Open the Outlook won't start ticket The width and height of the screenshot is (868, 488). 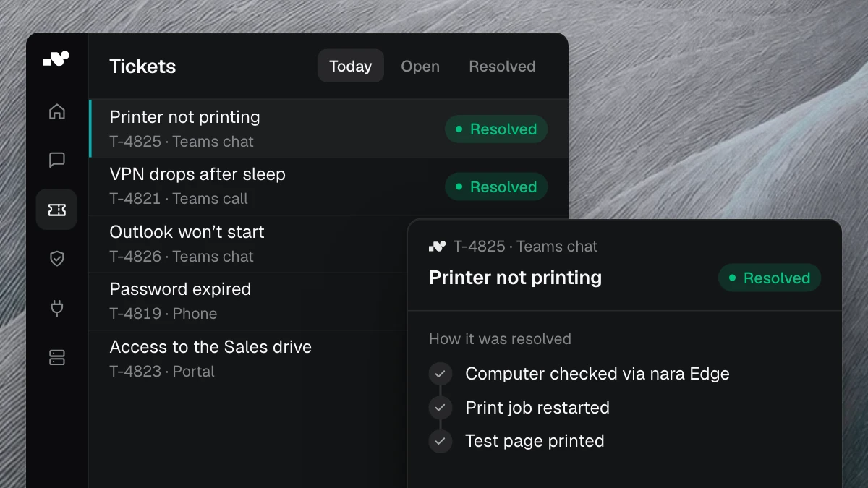[248, 244]
